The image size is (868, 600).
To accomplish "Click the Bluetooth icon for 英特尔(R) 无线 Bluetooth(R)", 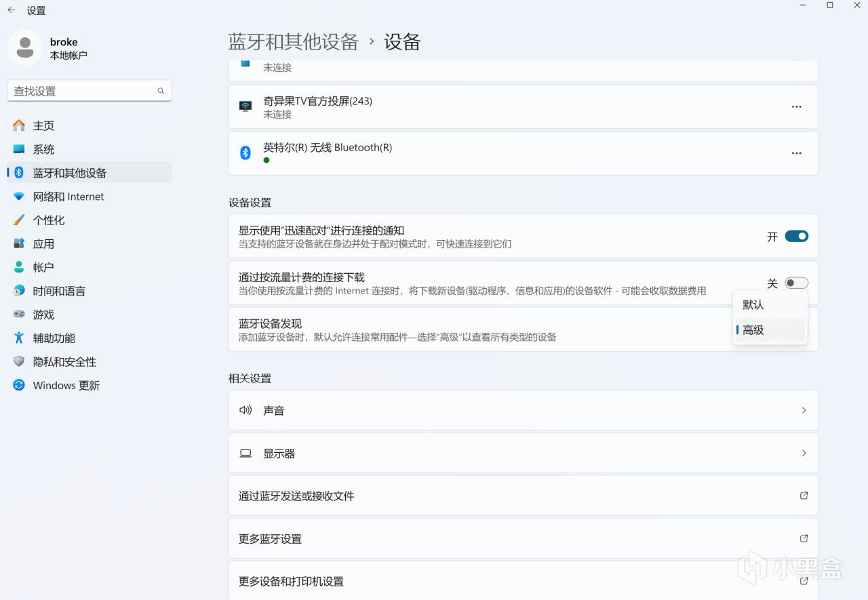I will click(245, 153).
